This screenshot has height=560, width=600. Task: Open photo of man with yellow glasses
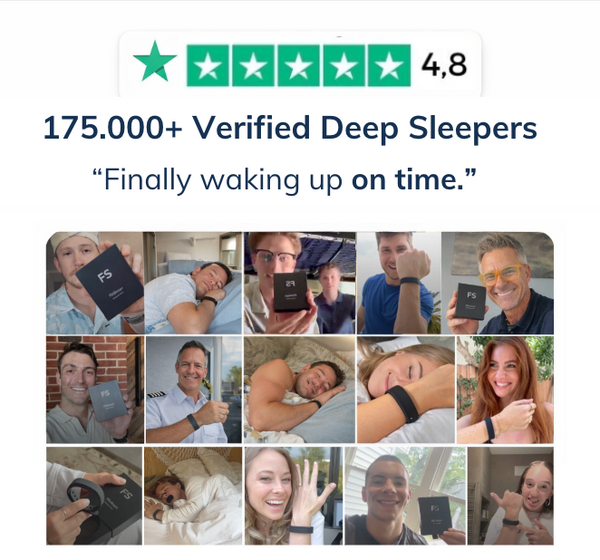tap(497, 283)
